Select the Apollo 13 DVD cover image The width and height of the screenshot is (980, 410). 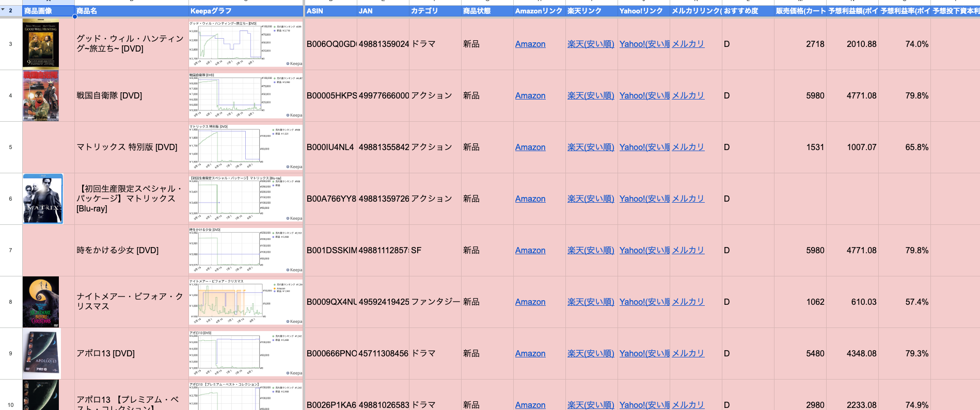[x=42, y=353]
